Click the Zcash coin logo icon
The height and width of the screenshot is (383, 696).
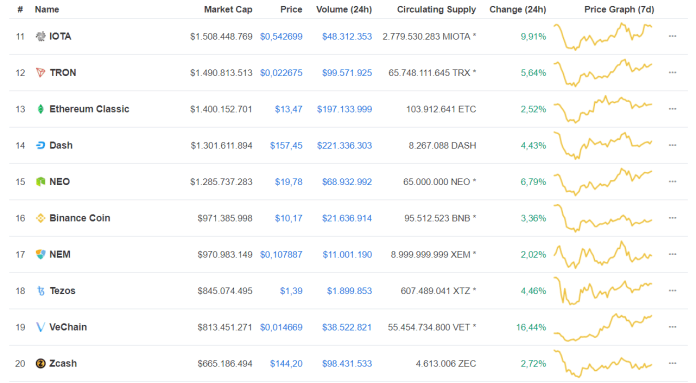point(40,364)
